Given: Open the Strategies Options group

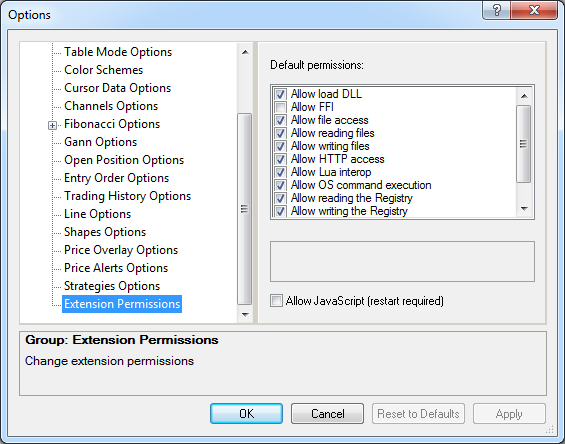Looking at the screenshot, I should (112, 286).
